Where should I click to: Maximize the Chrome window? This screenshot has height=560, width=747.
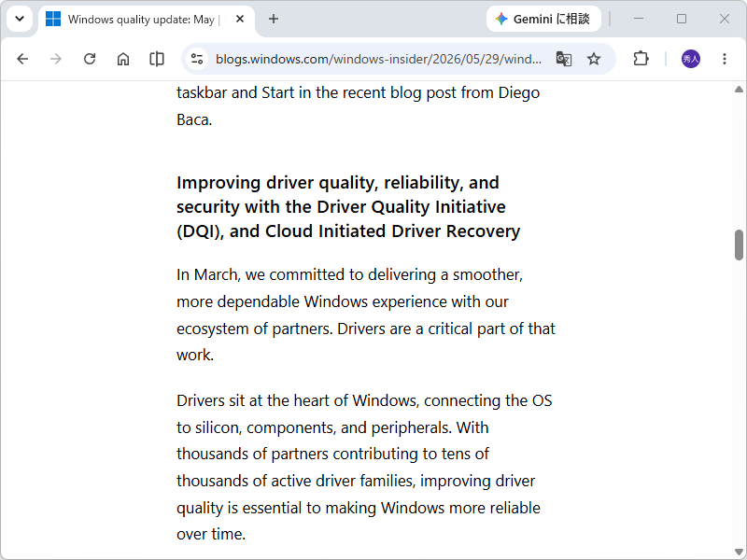[682, 19]
